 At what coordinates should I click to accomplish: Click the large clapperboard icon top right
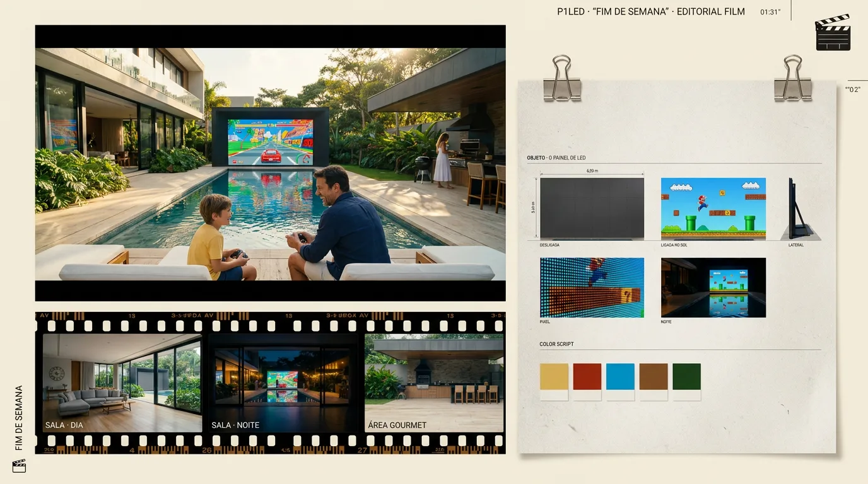833,32
